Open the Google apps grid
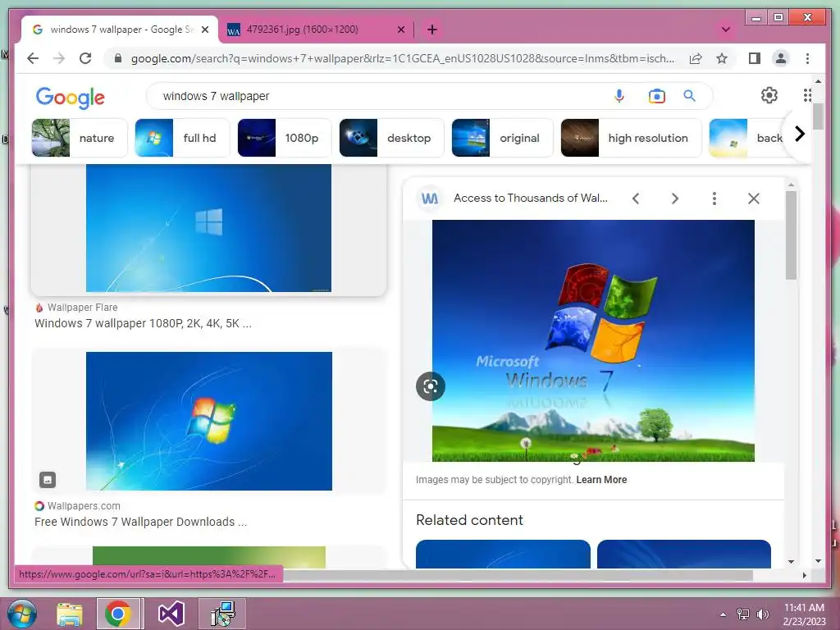This screenshot has width=840, height=630. [807, 95]
